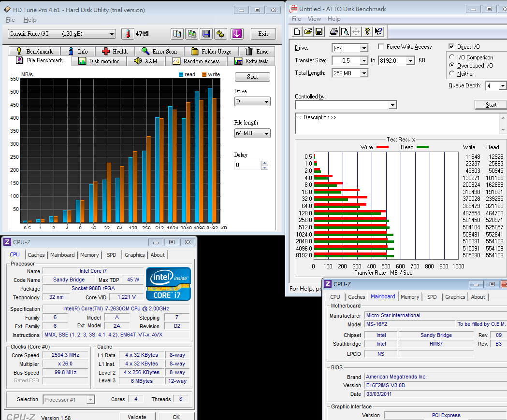Increase the Delay value with up arrow
The width and height of the screenshot is (507, 420).
coord(264,163)
